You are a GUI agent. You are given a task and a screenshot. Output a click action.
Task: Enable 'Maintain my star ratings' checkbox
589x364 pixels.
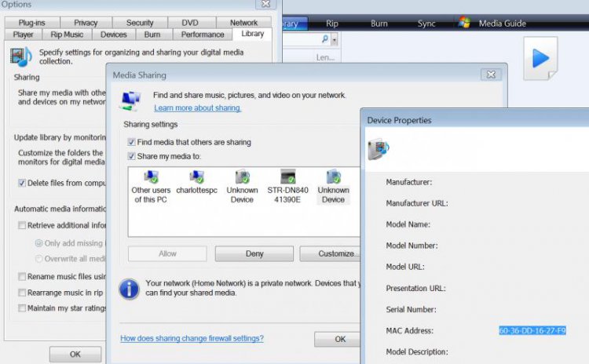pos(22,308)
